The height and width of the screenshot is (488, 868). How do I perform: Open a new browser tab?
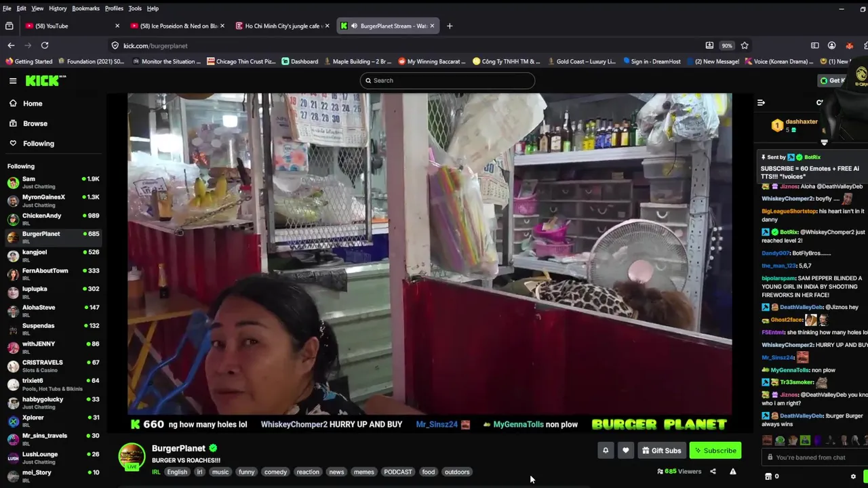pyautogui.click(x=449, y=26)
